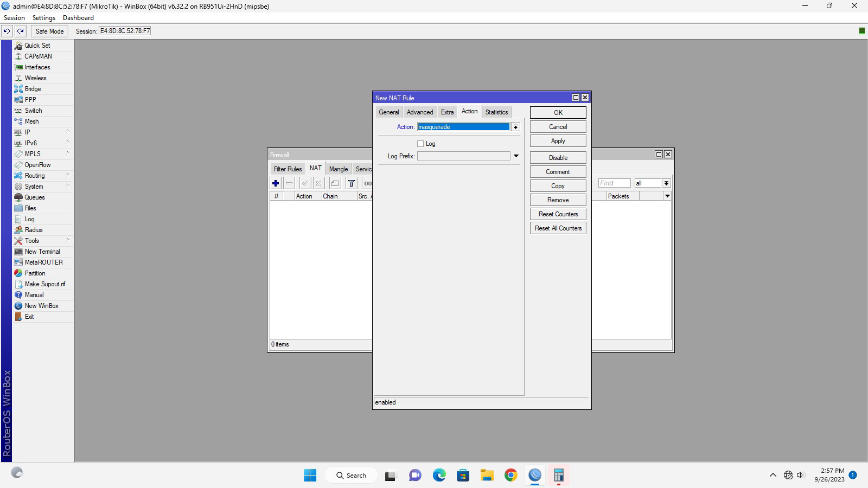Click the Undo arrow in toolbar

click(7, 31)
